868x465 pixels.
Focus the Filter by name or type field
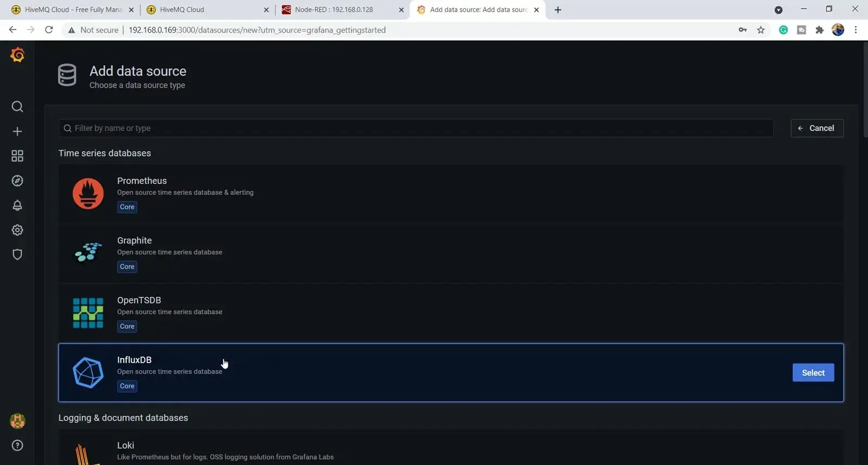pos(416,128)
